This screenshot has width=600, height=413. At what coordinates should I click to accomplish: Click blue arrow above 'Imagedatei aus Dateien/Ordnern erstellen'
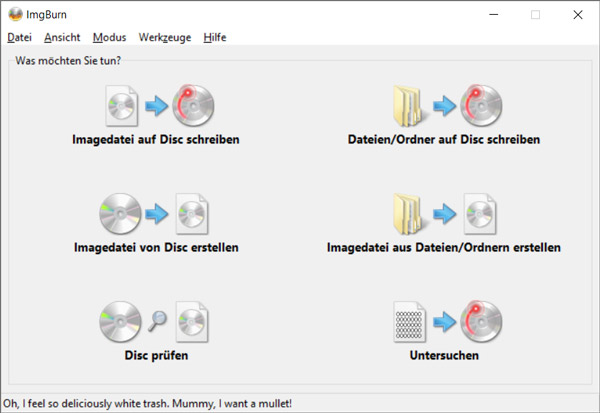click(444, 214)
